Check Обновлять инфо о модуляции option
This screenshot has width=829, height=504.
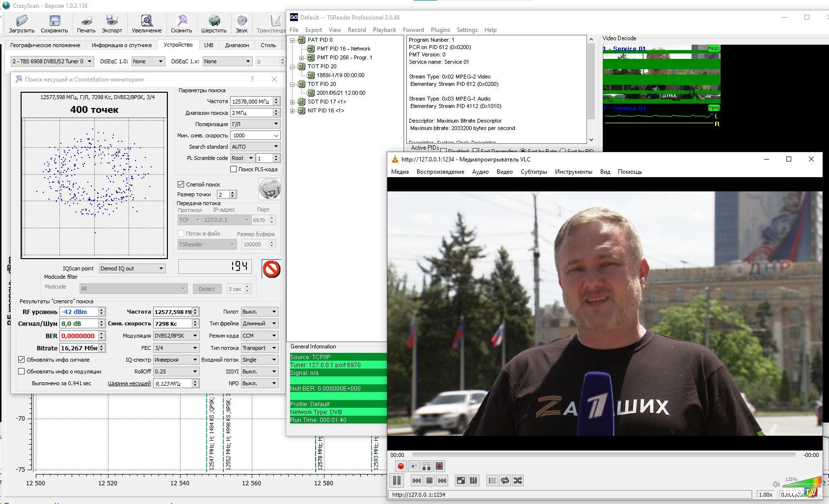click(22, 371)
